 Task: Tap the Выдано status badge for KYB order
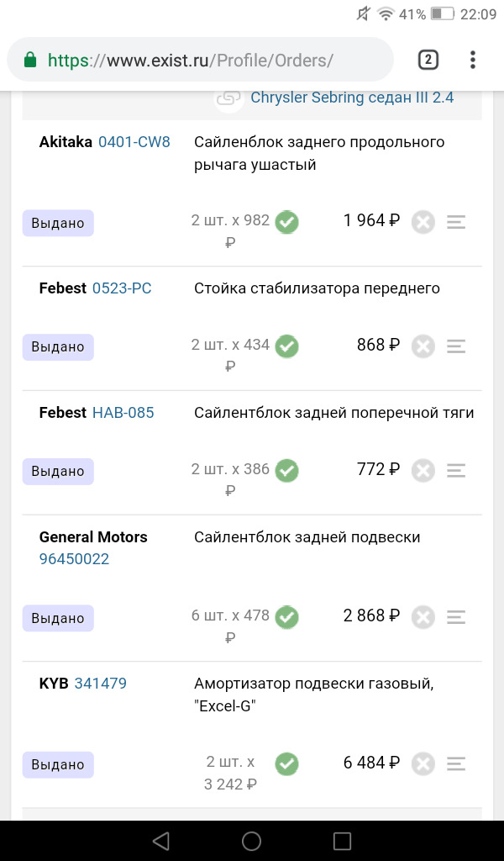click(58, 764)
